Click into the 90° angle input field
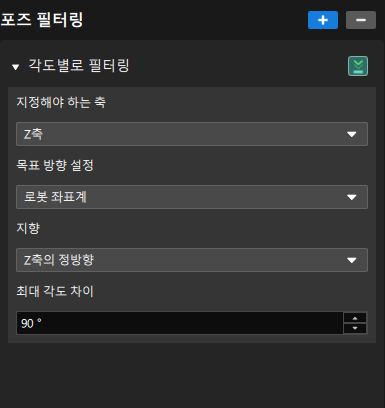385x408 pixels. click(180, 323)
